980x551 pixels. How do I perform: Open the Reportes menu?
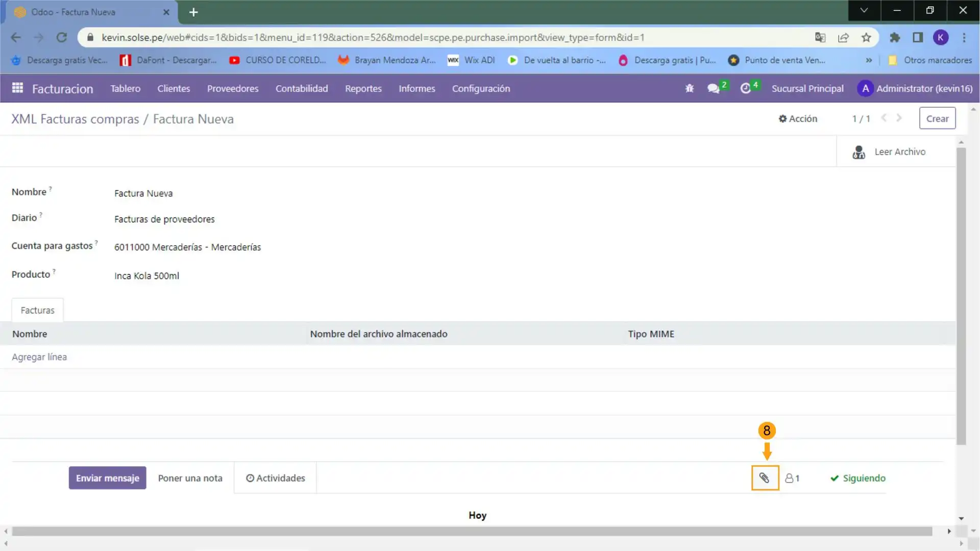coord(363,88)
